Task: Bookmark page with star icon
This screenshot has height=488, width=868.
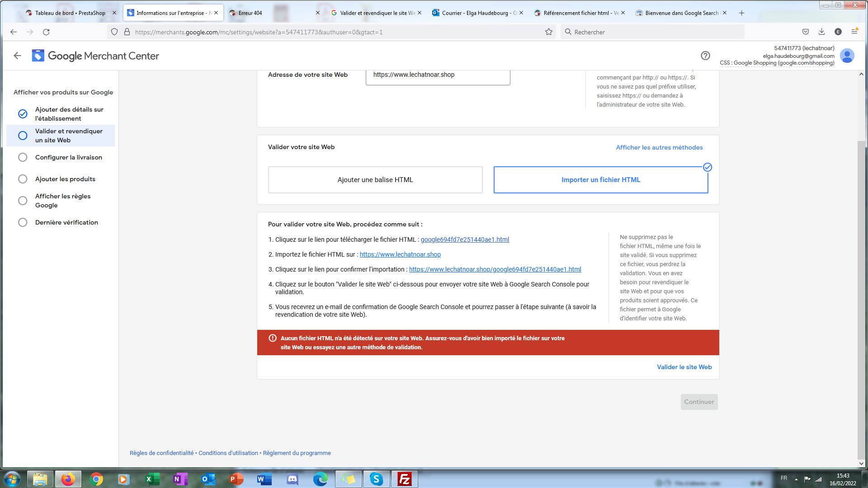Action: click(x=549, y=32)
